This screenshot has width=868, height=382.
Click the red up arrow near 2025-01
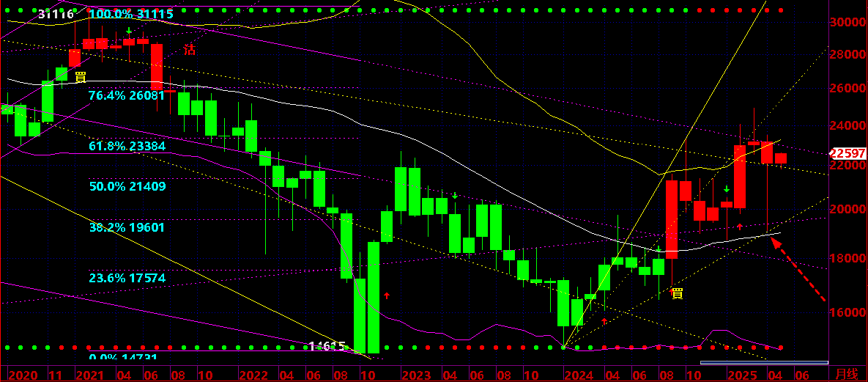click(x=739, y=227)
